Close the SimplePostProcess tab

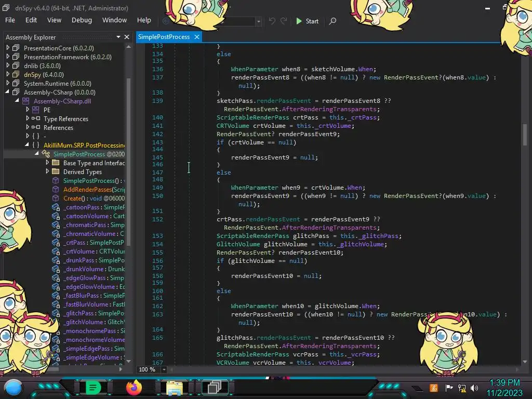(x=196, y=37)
